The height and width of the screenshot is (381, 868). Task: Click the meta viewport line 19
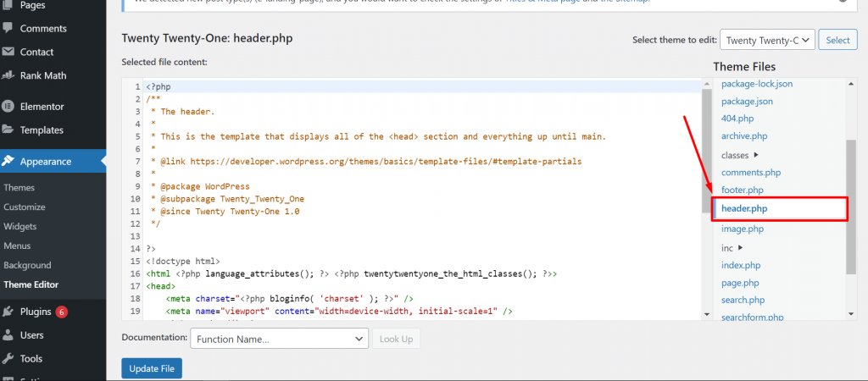pos(339,312)
